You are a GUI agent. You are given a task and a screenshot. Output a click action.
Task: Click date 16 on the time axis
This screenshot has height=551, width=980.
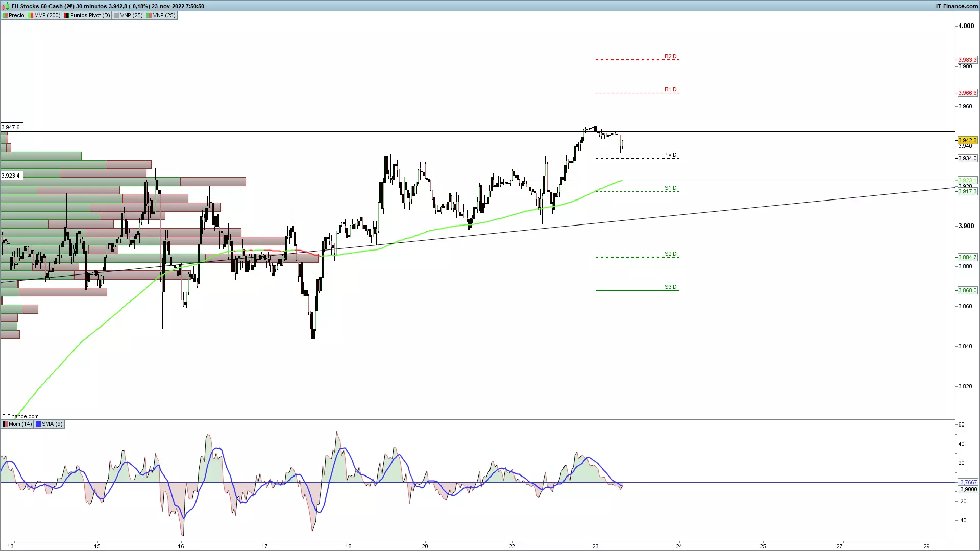(x=181, y=546)
